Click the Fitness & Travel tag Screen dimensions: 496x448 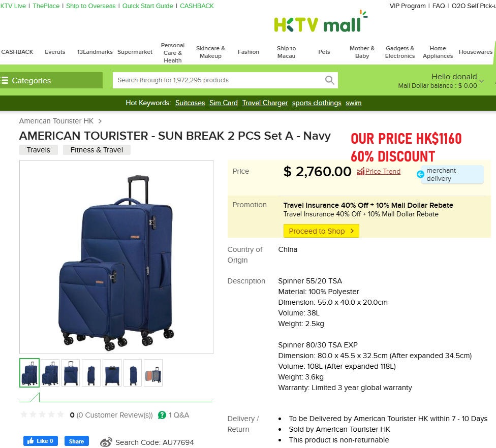coord(97,150)
